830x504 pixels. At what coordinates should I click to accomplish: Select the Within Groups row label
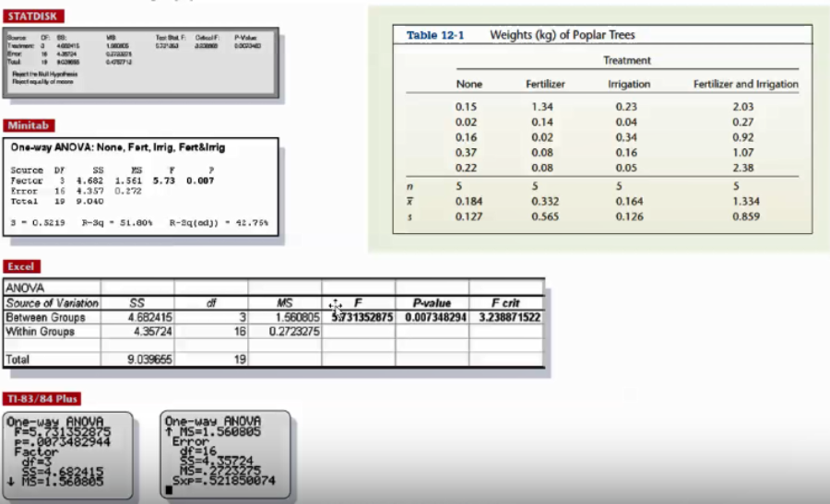coord(41,332)
